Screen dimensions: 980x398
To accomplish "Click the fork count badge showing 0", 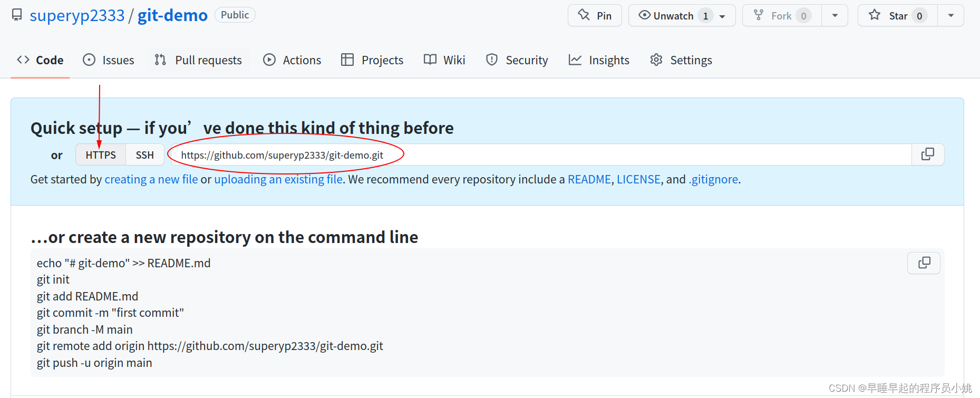I will coord(803,16).
